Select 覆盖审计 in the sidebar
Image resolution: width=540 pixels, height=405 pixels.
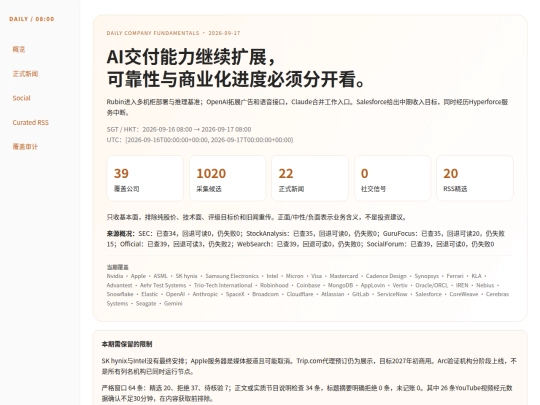click(25, 147)
